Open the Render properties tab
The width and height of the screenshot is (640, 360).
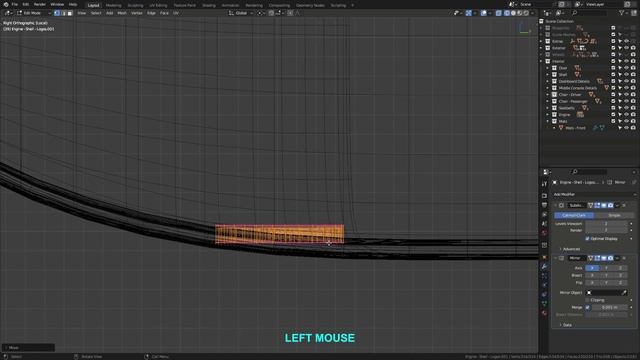click(544, 196)
